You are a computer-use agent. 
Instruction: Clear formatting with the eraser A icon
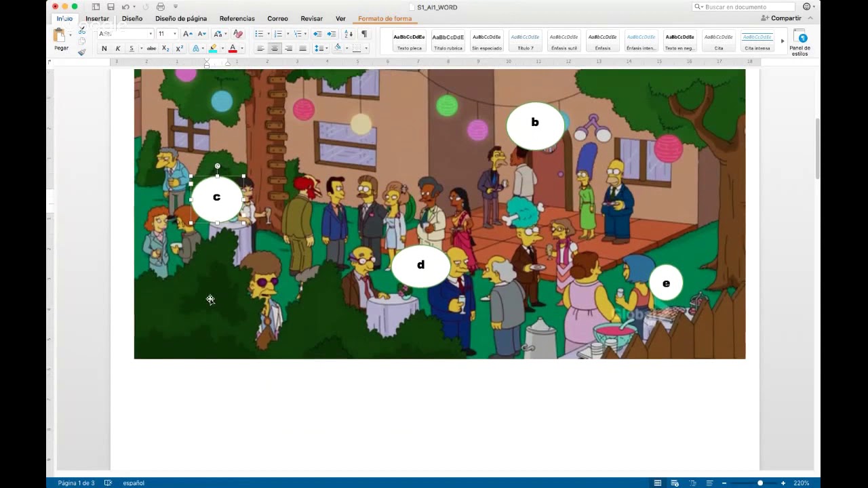[238, 34]
